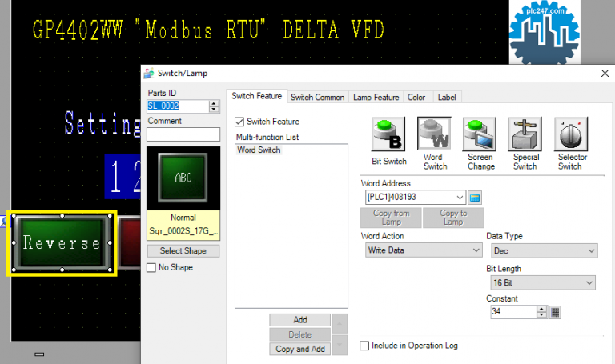
Task: Click the Setting label on canvas
Action: pyautogui.click(x=102, y=123)
